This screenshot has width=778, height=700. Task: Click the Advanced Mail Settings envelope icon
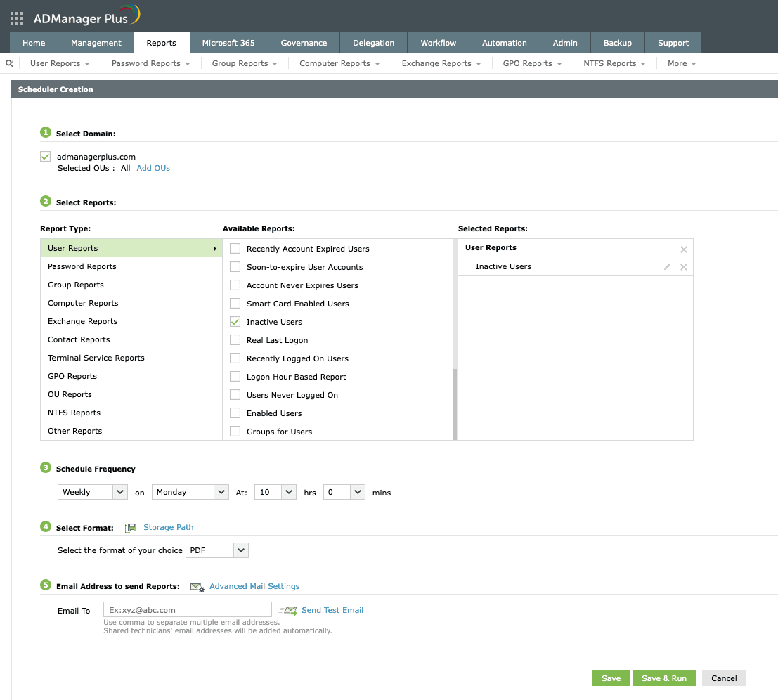pos(197,585)
